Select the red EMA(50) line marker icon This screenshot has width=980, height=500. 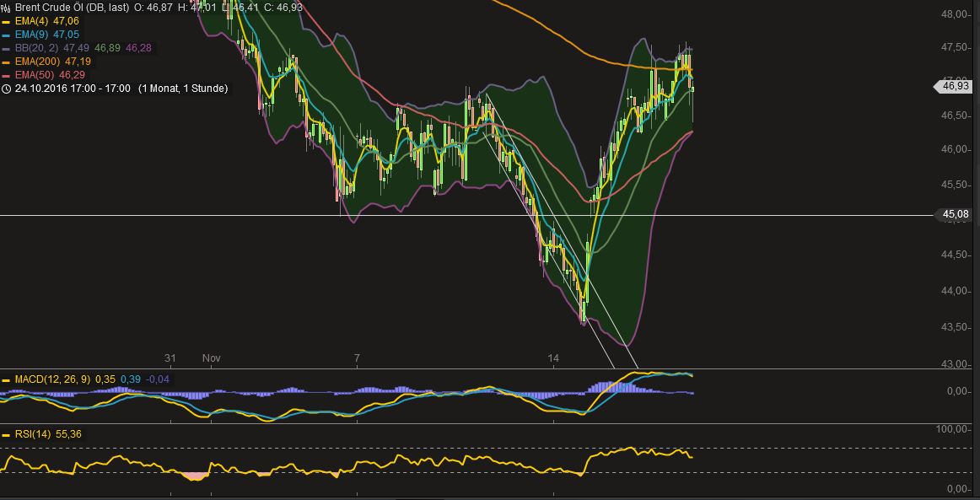4,75
